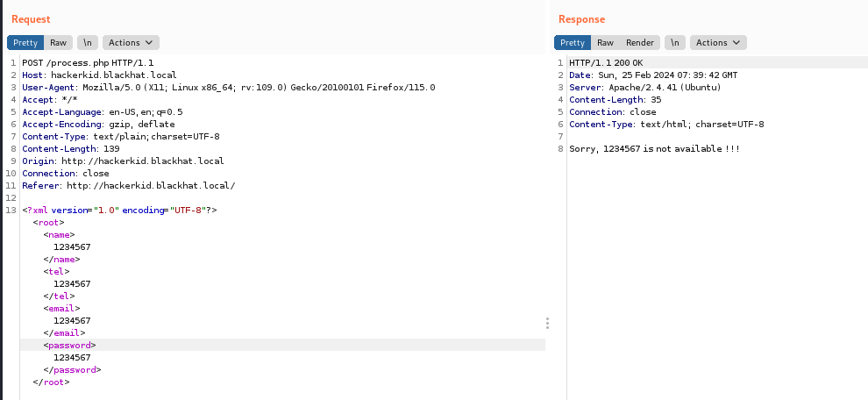Click the Response panel heading
The height and width of the screenshot is (400, 868).
(581, 19)
